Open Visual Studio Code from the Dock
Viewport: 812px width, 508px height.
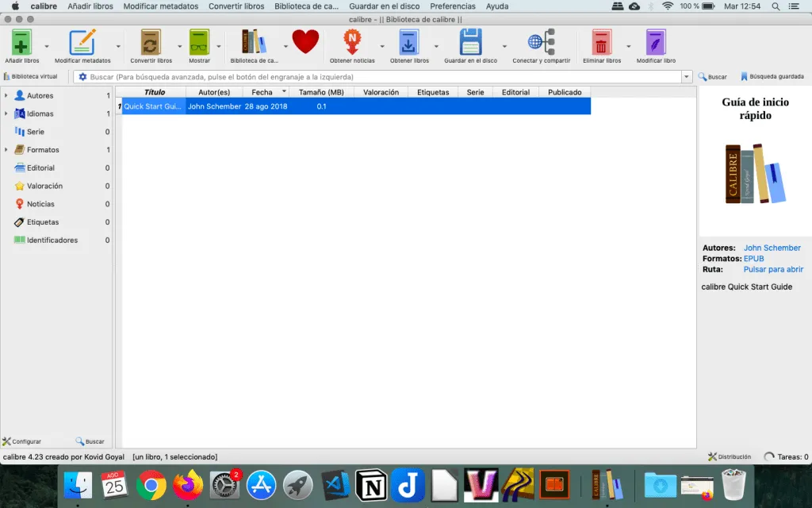tap(335, 486)
